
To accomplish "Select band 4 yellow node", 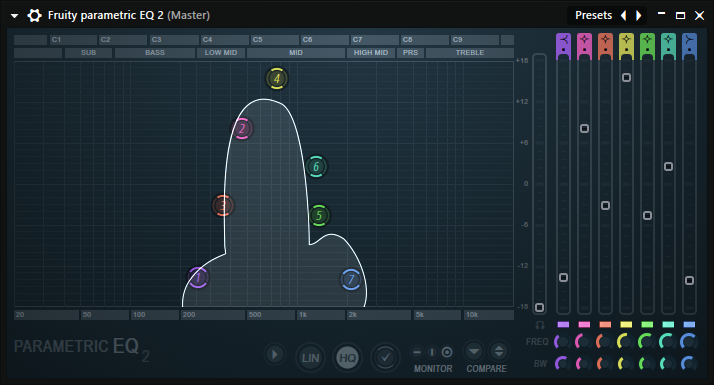I will click(276, 78).
